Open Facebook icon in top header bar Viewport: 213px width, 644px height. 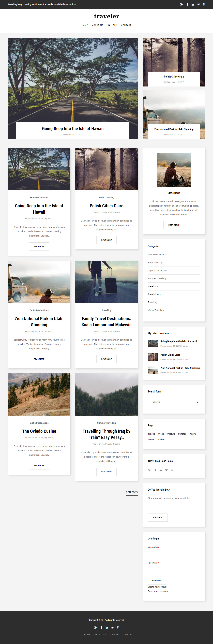[187, 4]
